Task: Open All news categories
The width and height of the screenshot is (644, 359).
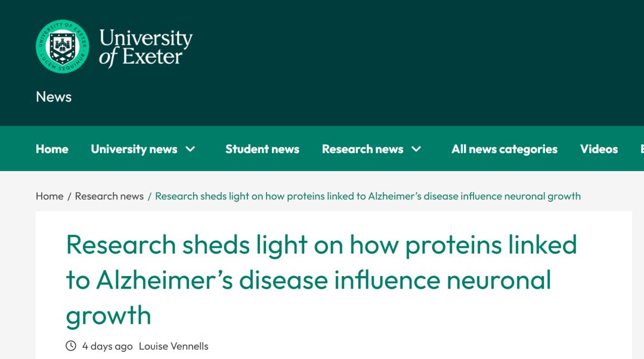Action: 504,149
